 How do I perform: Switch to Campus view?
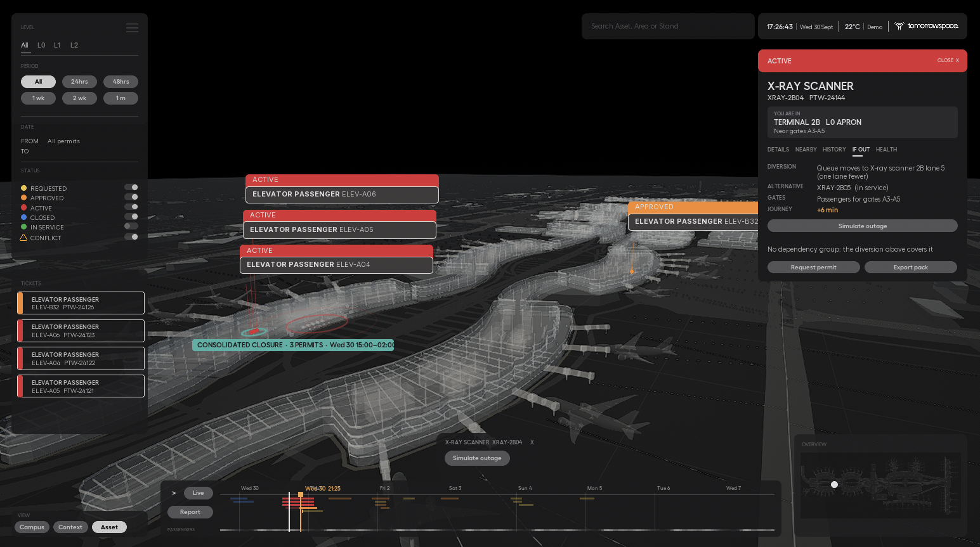(x=32, y=527)
